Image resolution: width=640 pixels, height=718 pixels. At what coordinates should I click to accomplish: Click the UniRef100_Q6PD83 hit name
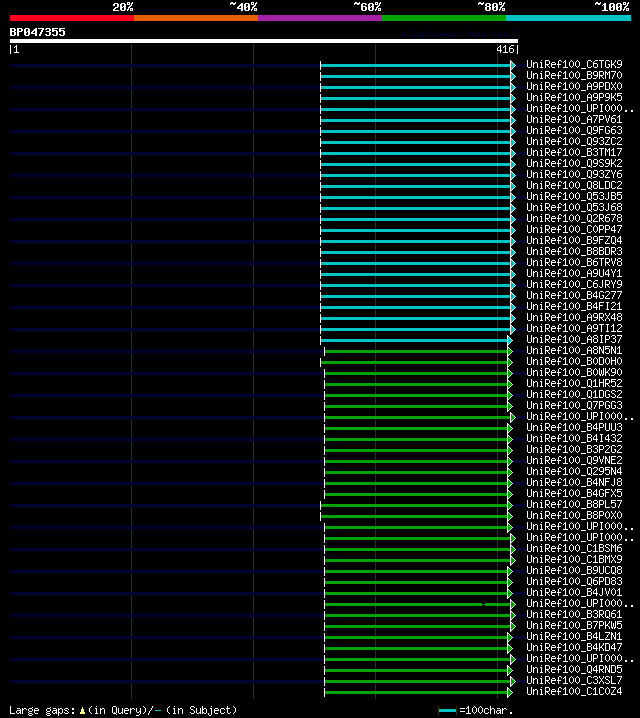[x=574, y=581]
